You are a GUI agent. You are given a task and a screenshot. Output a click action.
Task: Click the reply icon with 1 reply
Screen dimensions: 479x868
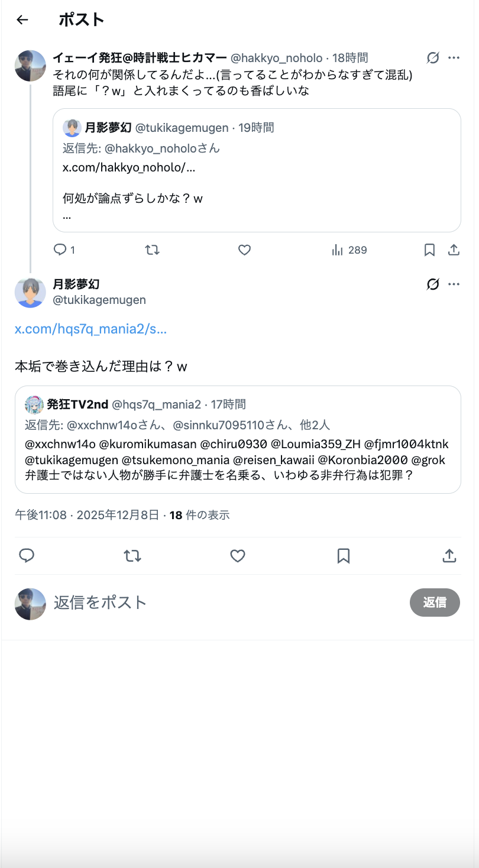pyautogui.click(x=60, y=250)
